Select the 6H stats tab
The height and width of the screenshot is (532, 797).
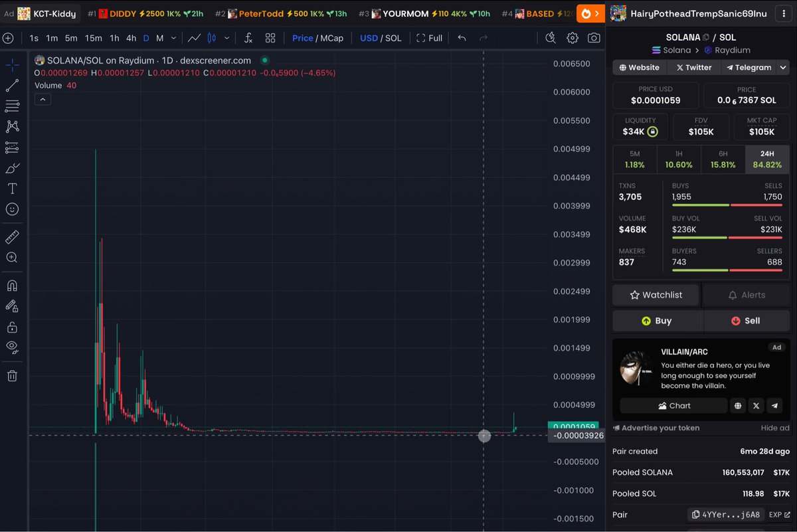[723, 159]
